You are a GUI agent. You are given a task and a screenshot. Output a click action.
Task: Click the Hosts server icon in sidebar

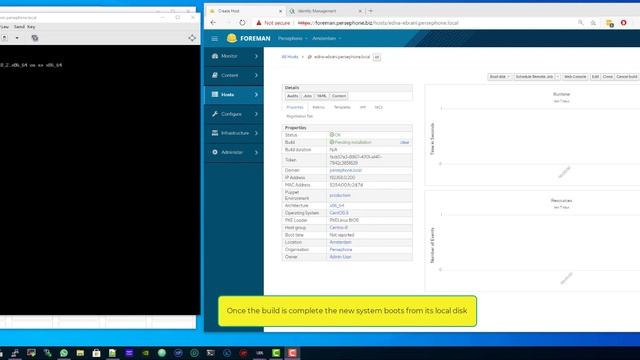215,94
